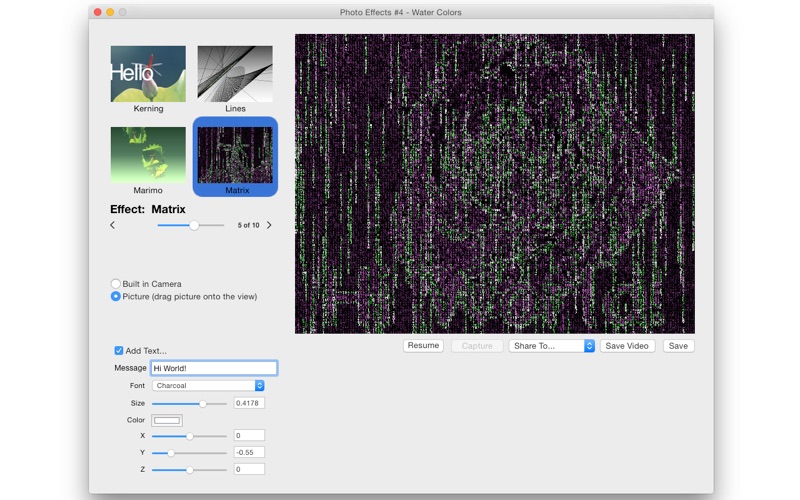
Task: Go to previous effect with left arrow
Action: pyautogui.click(x=112, y=225)
